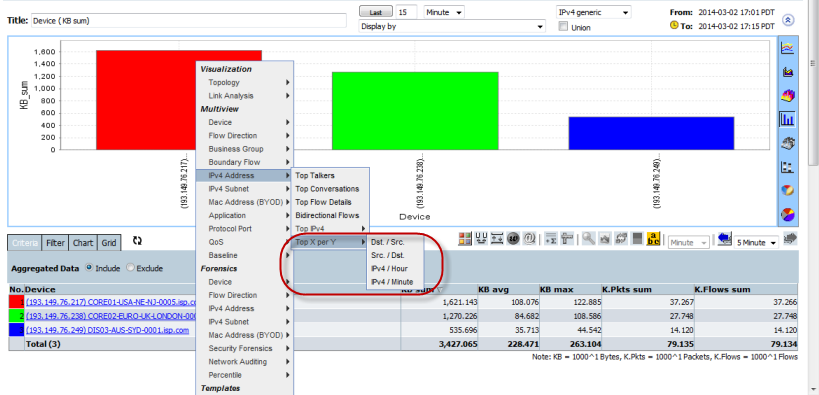Click the refresh arrows beside the Grid tab

point(137,241)
